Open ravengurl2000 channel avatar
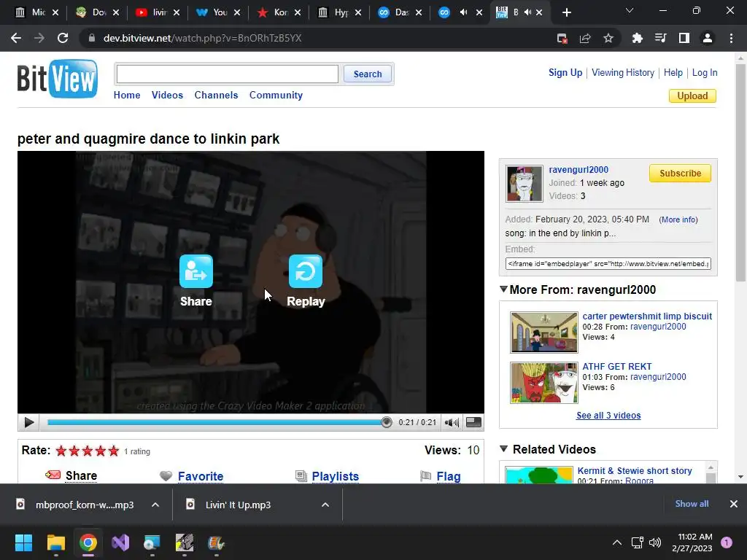747x560 pixels. coord(524,184)
